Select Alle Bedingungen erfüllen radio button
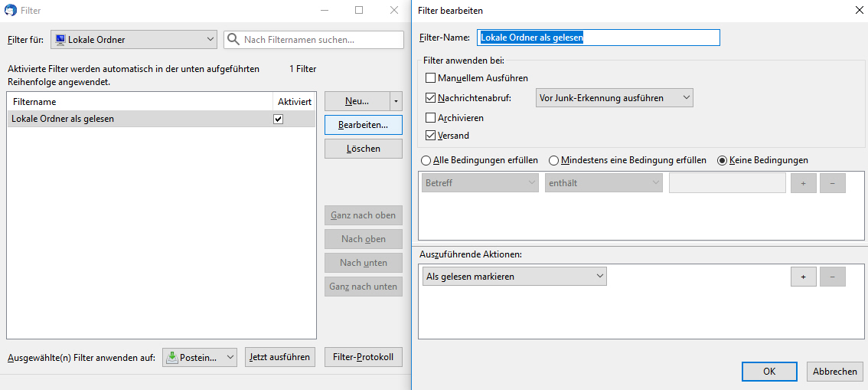This screenshot has height=390, width=868. coord(426,160)
